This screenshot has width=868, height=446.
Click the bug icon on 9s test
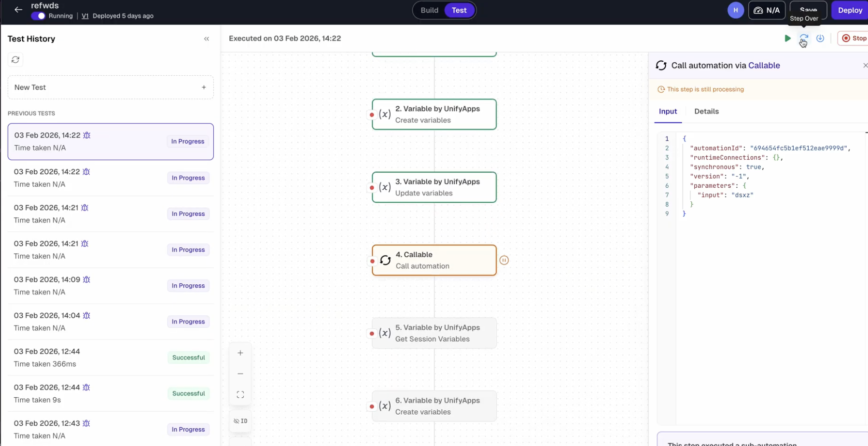click(x=86, y=387)
